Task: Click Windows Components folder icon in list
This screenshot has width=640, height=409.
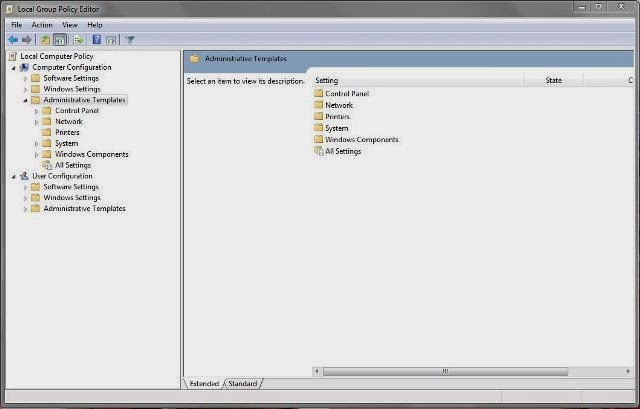Action: (x=319, y=139)
